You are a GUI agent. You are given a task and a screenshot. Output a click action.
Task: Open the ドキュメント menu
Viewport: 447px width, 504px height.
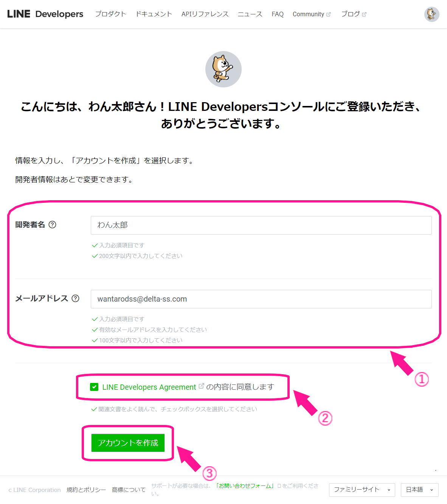154,14
